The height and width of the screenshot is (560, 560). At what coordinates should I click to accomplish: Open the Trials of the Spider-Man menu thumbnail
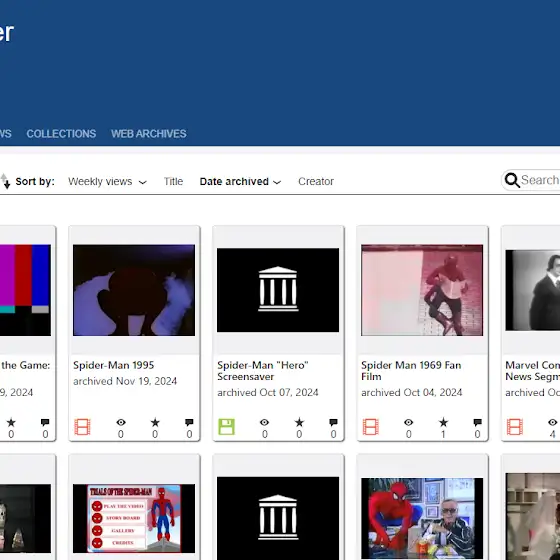click(134, 519)
